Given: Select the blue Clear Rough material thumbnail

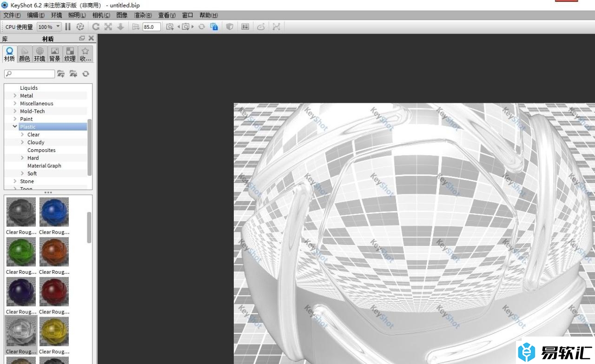Looking at the screenshot, I should [x=54, y=212].
